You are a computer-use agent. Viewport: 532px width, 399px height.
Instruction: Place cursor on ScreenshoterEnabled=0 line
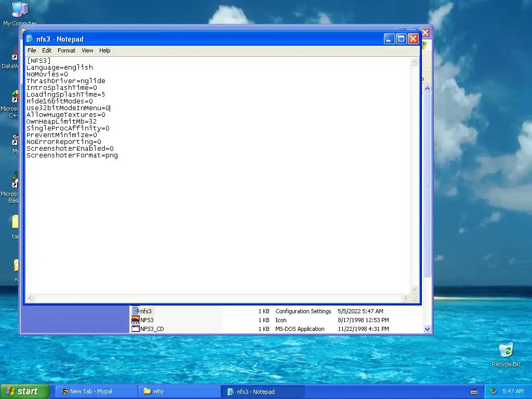(70, 149)
